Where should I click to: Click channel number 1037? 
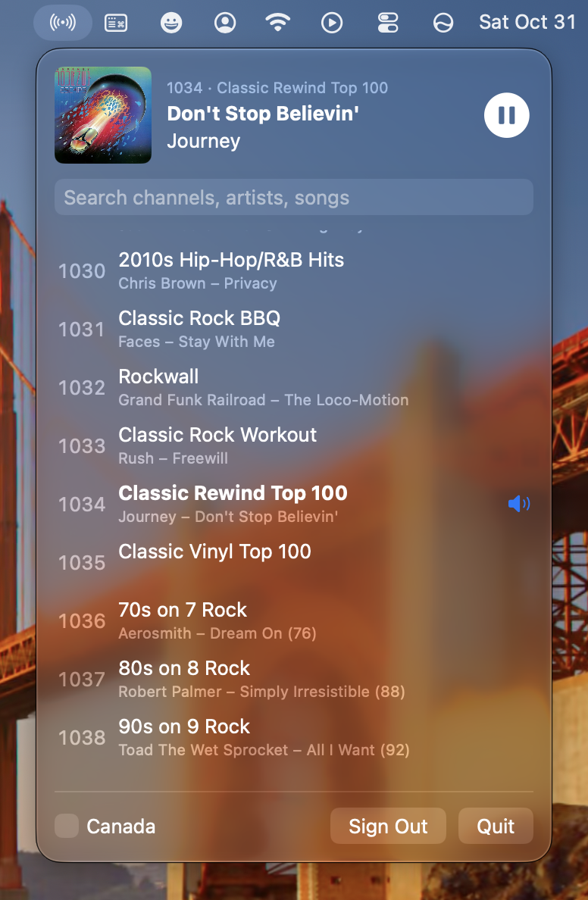click(82, 680)
